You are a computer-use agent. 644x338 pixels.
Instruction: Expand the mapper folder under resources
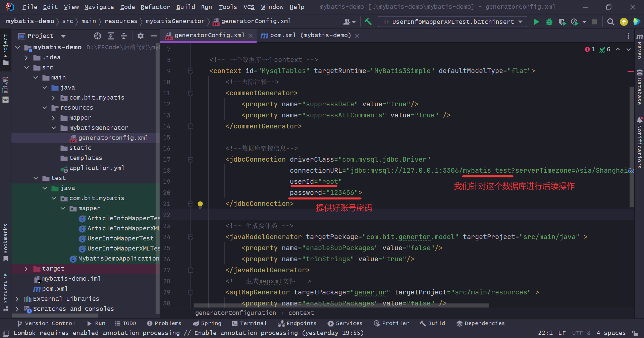tap(53, 118)
